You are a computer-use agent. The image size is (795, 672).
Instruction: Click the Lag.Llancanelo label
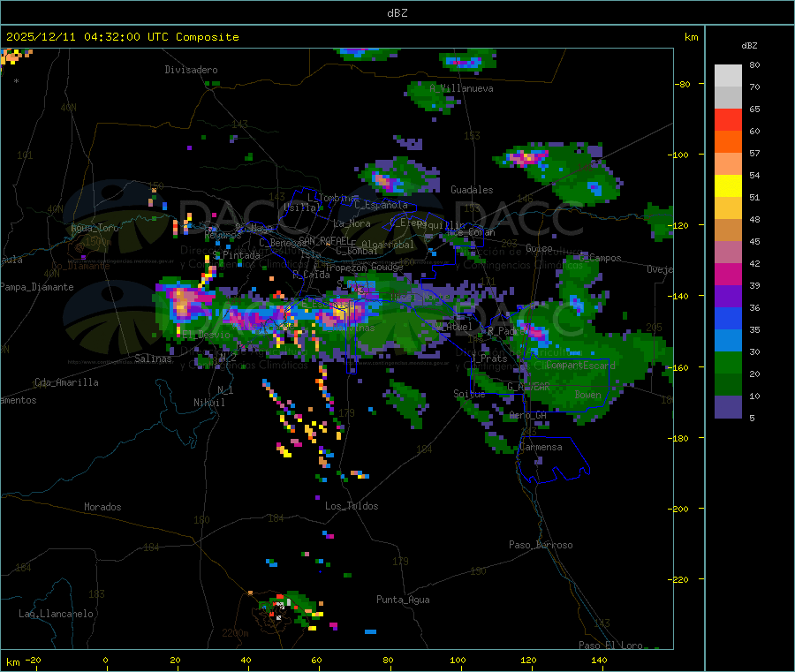tap(56, 614)
